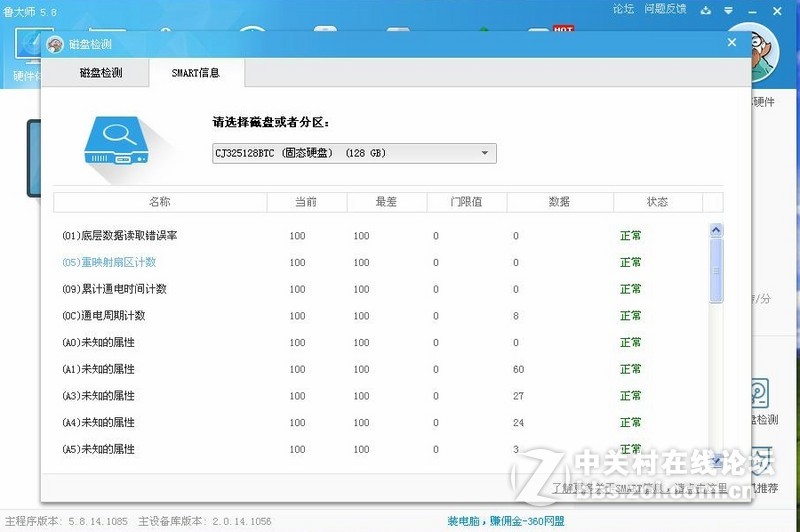Click the data value 60 for A1

(518, 369)
